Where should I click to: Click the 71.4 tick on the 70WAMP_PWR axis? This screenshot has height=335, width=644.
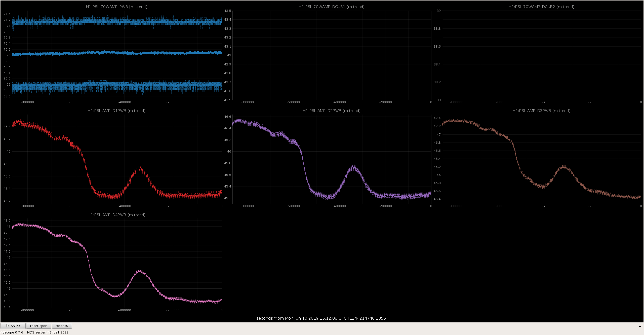[x=7, y=14]
